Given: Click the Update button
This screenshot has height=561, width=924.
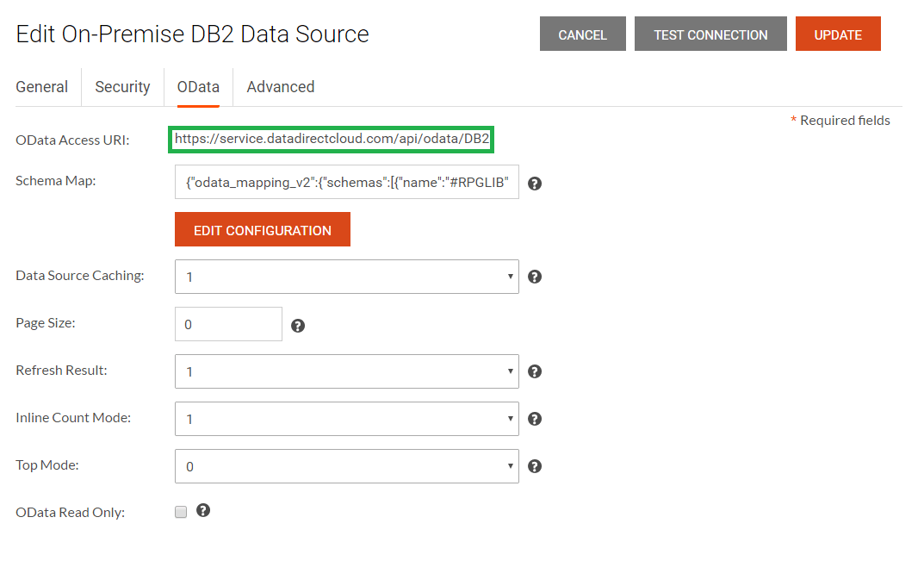Looking at the screenshot, I should point(838,34).
